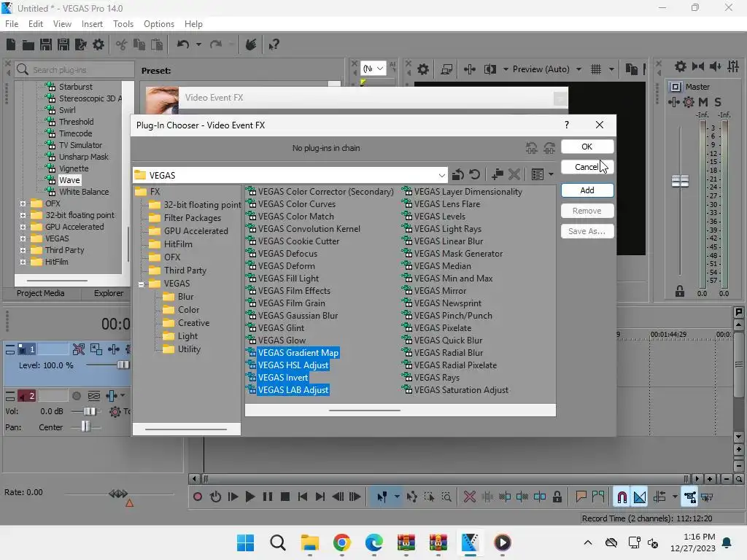Click the Pause button in transport bar
Image resolution: width=747 pixels, height=560 pixels.
coord(268,497)
